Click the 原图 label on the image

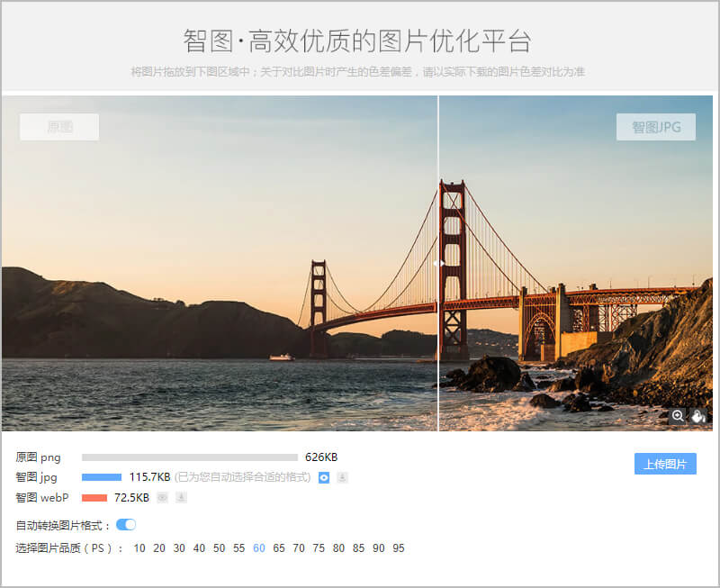click(x=58, y=127)
